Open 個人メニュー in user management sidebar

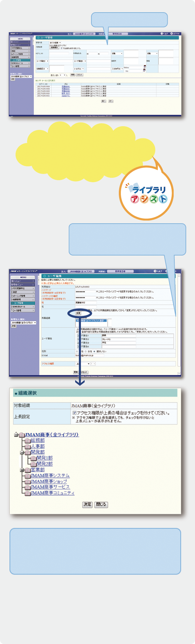[20, 42]
